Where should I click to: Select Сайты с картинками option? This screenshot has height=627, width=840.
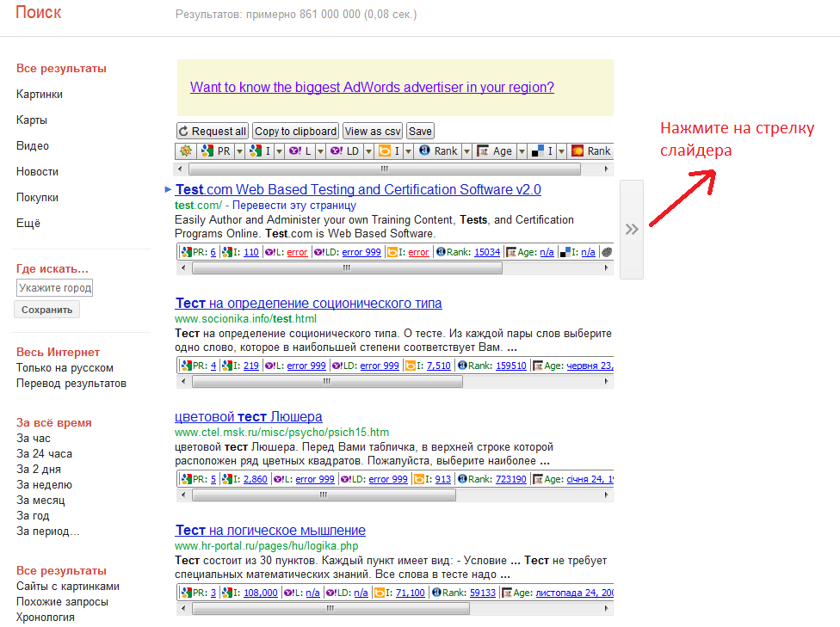coord(67,587)
